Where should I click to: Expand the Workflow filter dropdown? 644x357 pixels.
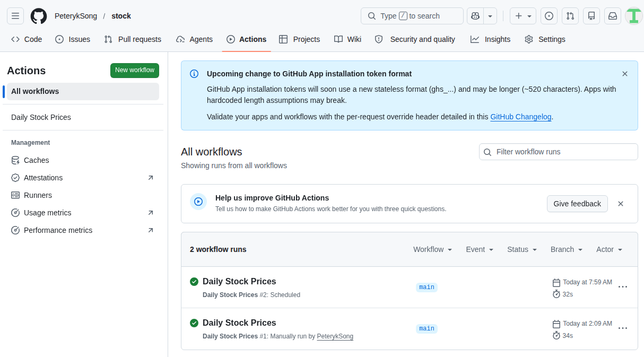433,249
